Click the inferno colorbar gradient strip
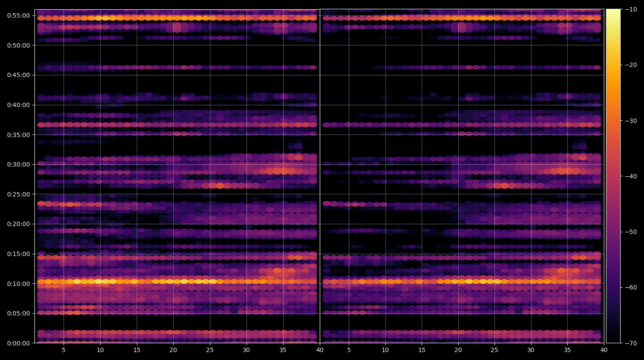644x360 pixels. [613, 176]
